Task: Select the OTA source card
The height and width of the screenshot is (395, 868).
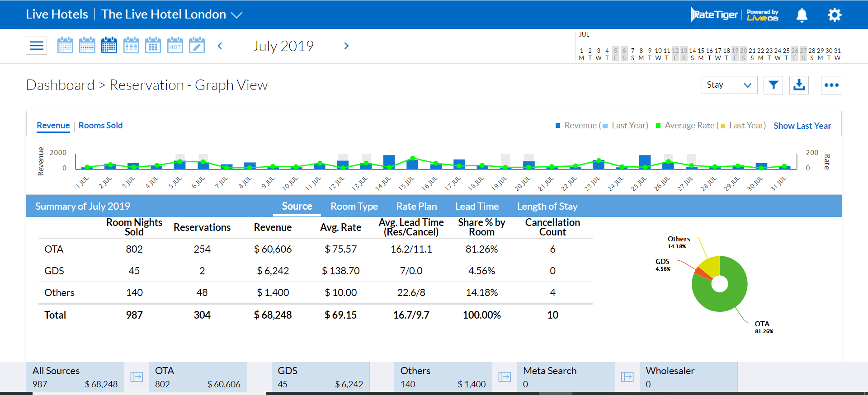Action: coord(198,377)
